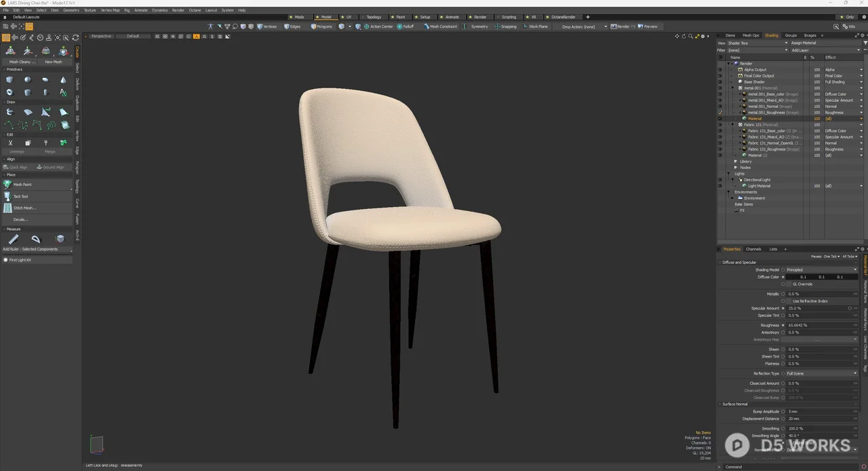
Task: Toggle Snapping in the toolbar
Action: [x=506, y=26]
